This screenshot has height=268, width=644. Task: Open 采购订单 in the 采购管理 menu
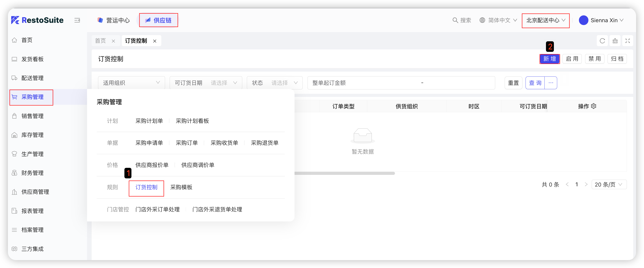[187, 143]
